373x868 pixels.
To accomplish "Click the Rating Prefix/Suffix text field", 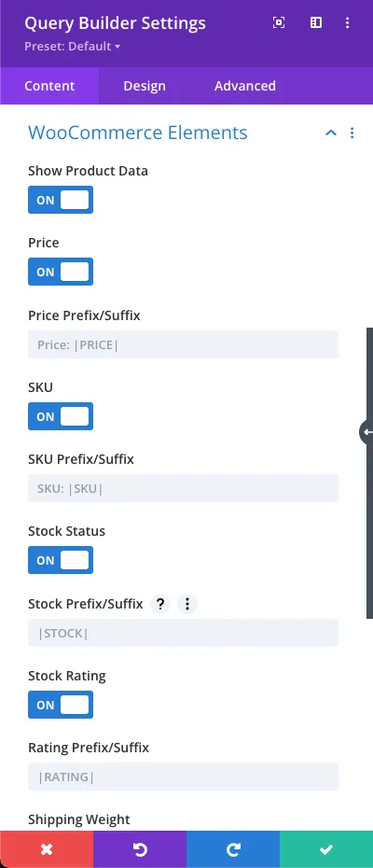I will coord(183,777).
